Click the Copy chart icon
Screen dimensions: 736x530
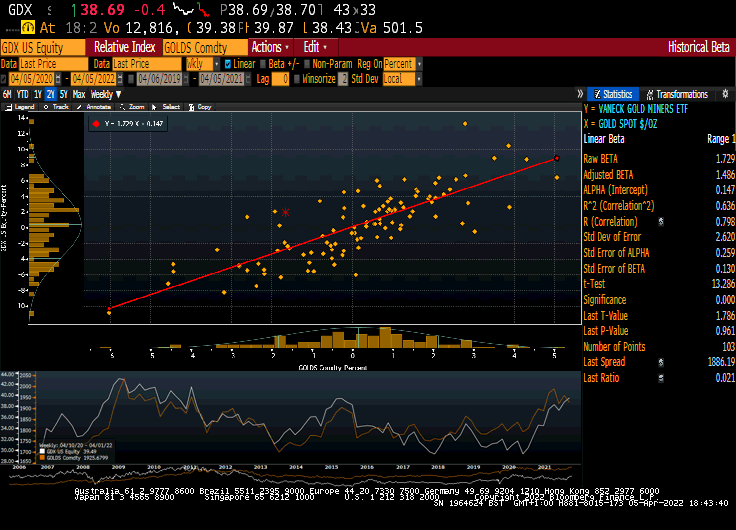coord(199,106)
